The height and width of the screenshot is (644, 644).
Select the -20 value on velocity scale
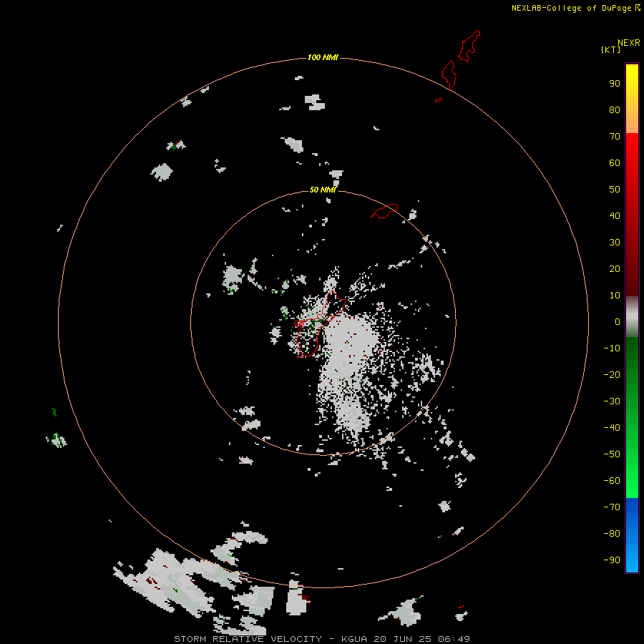[612, 374]
